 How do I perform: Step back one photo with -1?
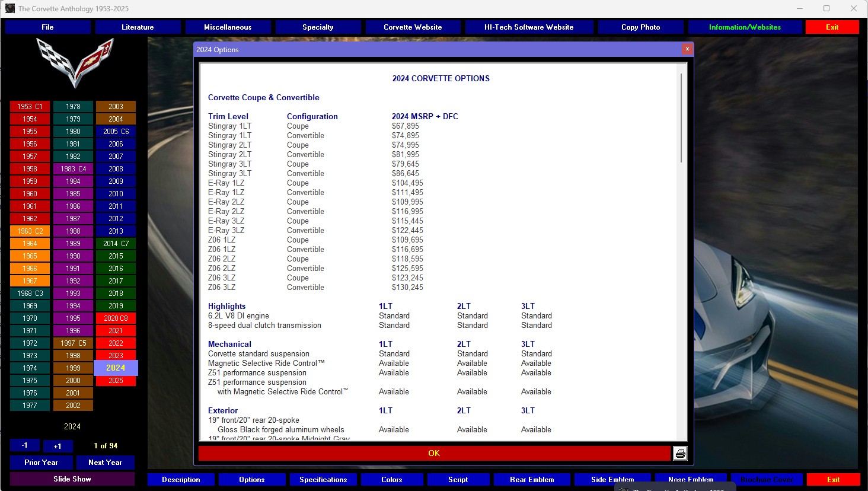click(x=25, y=445)
